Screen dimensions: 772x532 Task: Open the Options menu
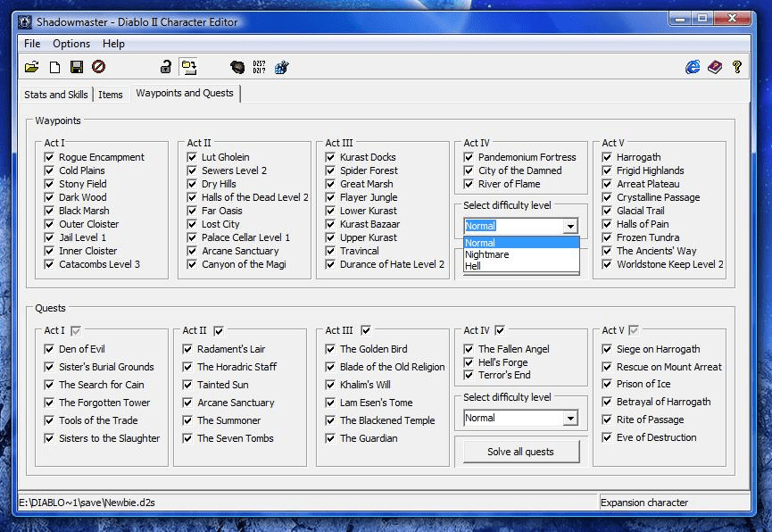pyautogui.click(x=71, y=44)
